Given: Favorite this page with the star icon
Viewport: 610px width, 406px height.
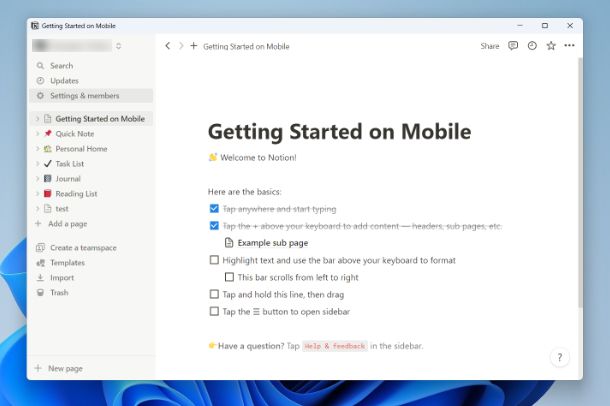Looking at the screenshot, I should point(551,46).
